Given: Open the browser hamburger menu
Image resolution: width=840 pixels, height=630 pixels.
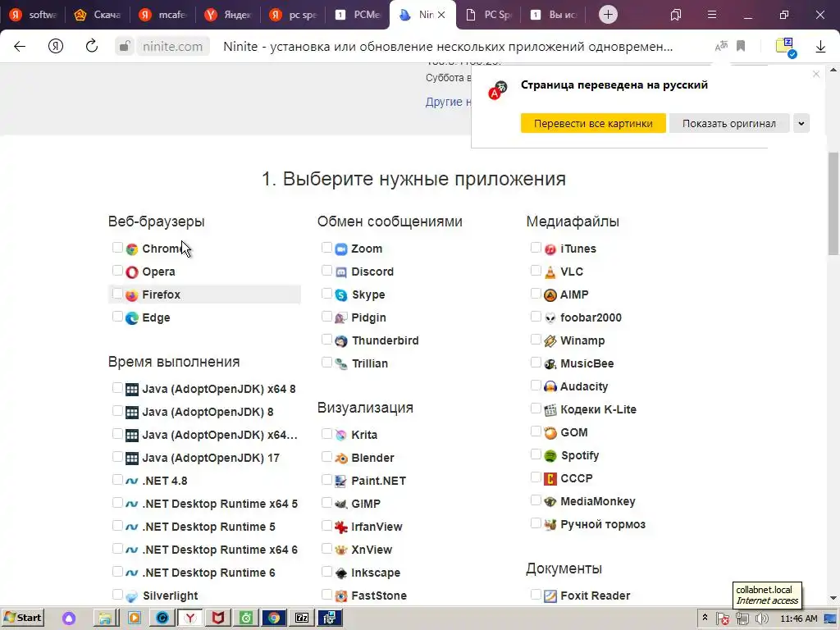Looking at the screenshot, I should 712,15.
